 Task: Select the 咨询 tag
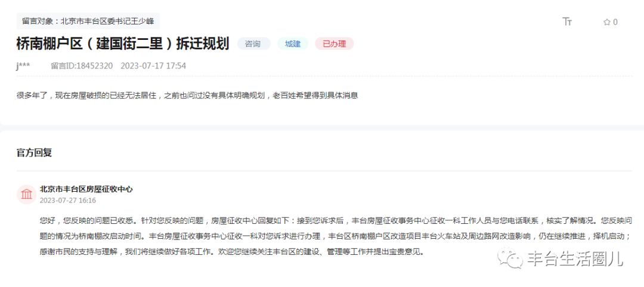(254, 44)
